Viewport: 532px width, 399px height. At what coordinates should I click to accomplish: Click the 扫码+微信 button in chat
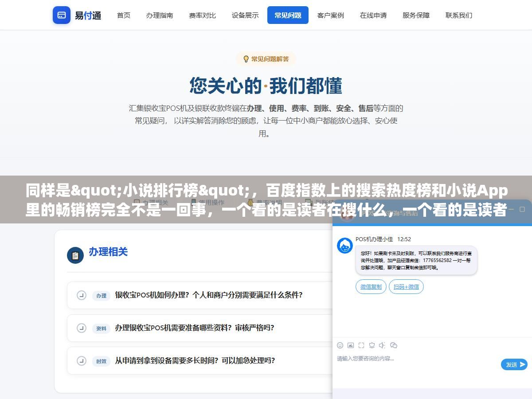coord(406,287)
